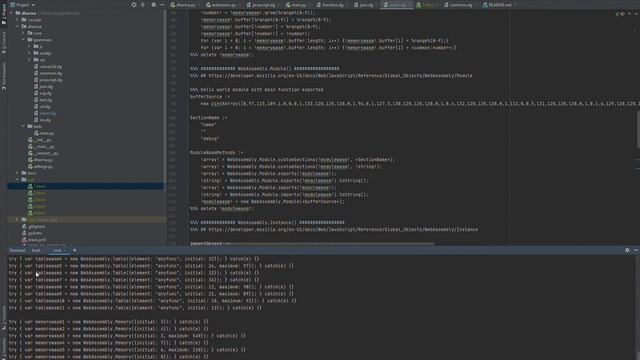
Task: Collapse the out folder arrow
Action: [18, 179]
